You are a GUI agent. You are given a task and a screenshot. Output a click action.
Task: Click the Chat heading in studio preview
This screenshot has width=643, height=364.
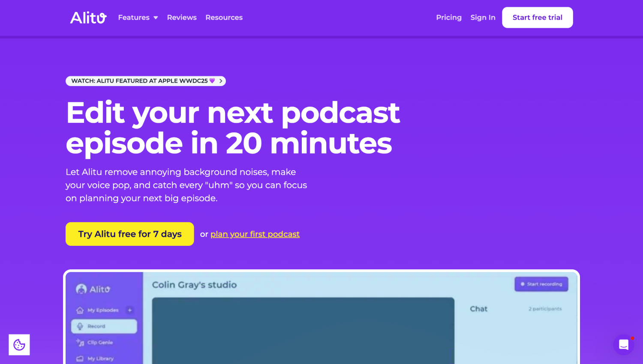click(479, 309)
